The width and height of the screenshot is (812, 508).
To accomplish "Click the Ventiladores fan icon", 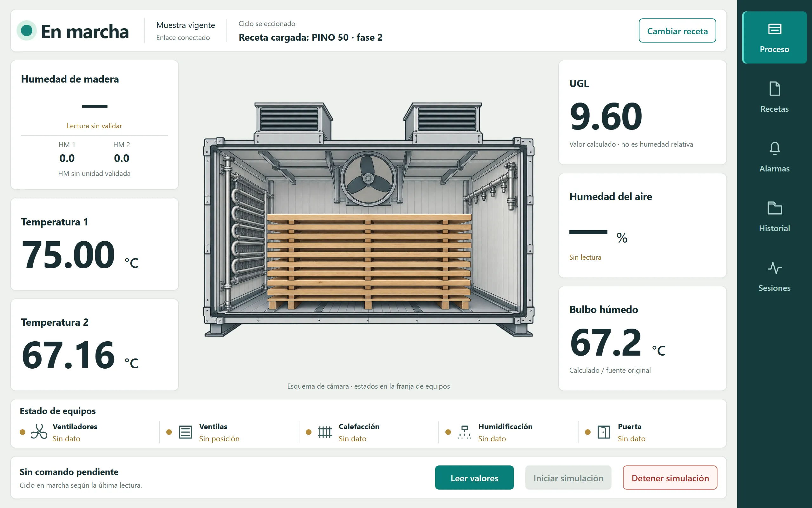I will (39, 432).
